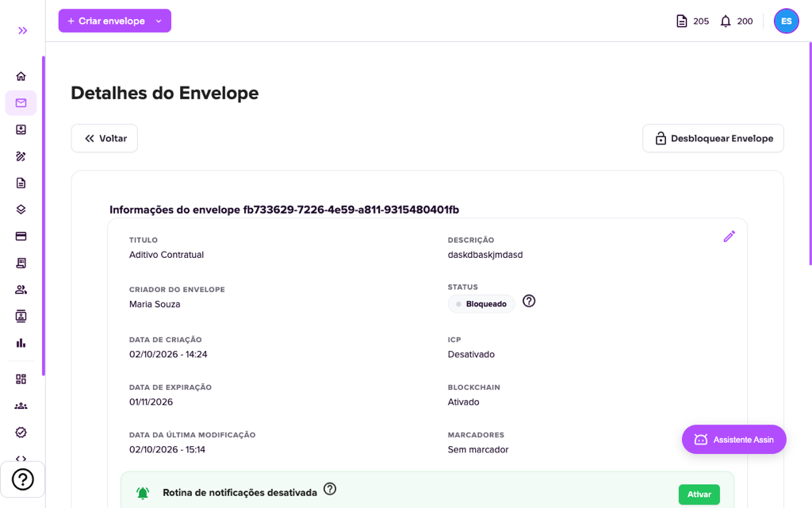Open the signature pen sidebar icon
Image resolution: width=812 pixels, height=508 pixels.
pos(21,156)
